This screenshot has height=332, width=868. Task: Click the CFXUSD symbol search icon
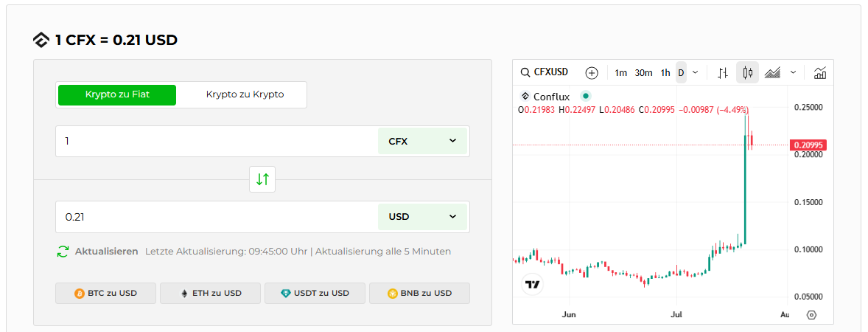525,72
